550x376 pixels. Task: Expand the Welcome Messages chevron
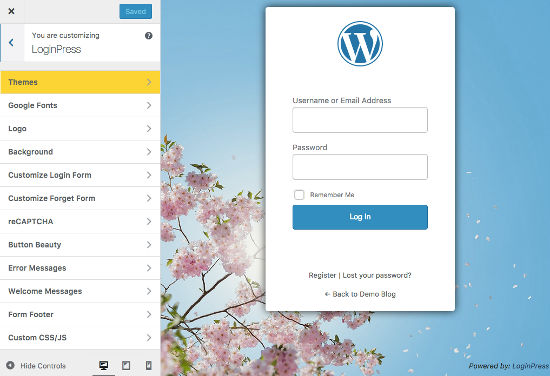(x=149, y=291)
